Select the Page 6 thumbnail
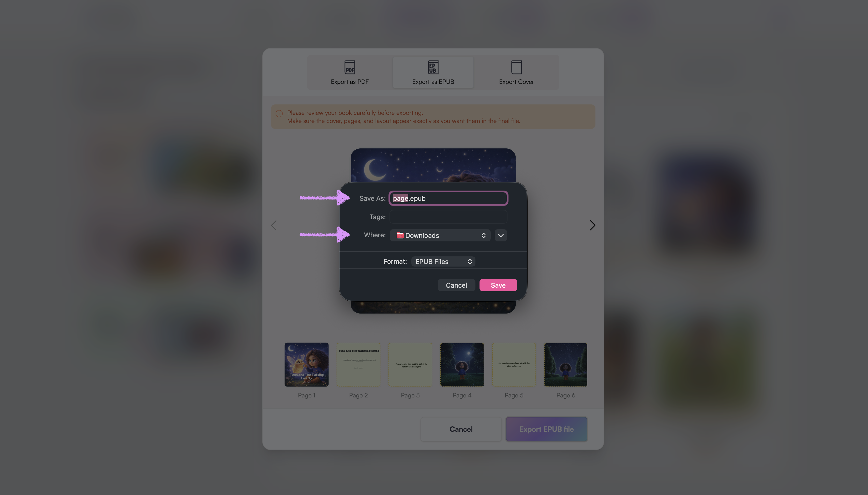 pyautogui.click(x=566, y=364)
